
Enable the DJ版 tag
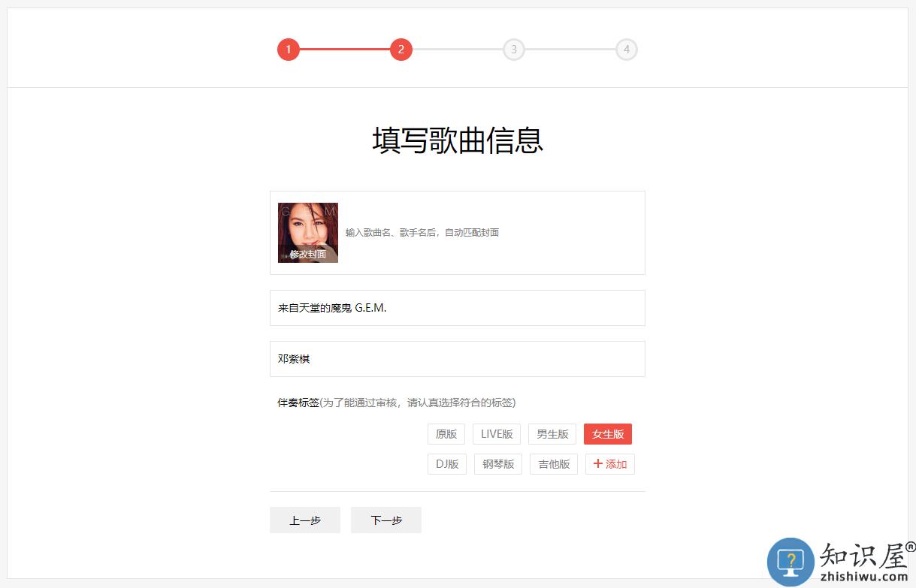pyautogui.click(x=447, y=464)
